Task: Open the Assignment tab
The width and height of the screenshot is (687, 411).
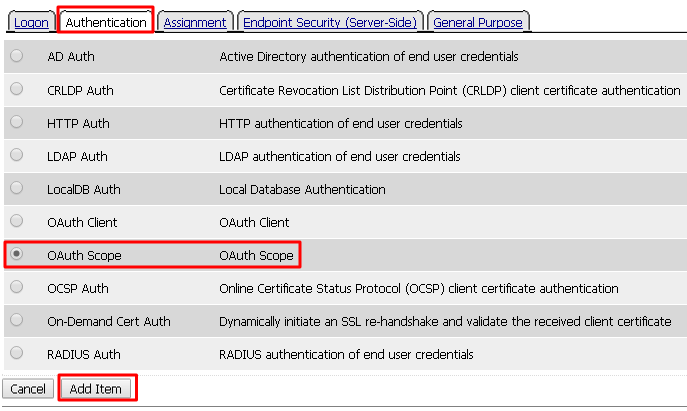Action: click(x=195, y=22)
